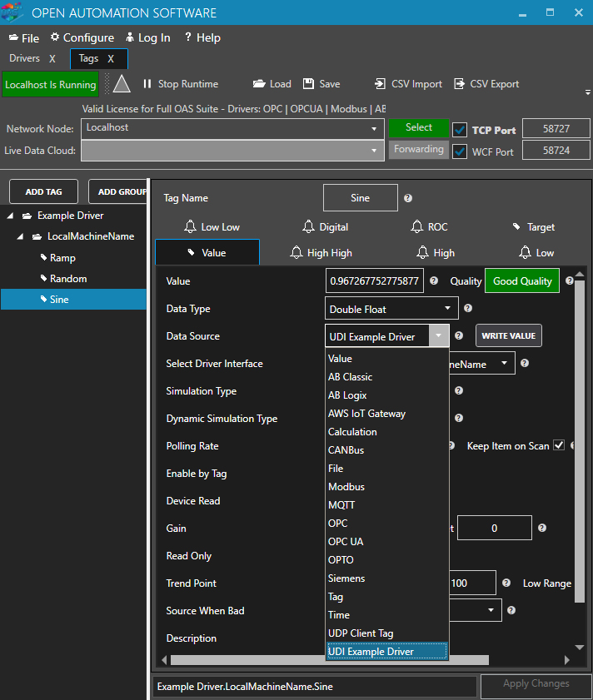Click the Stop Runtime pause icon

pyautogui.click(x=147, y=84)
